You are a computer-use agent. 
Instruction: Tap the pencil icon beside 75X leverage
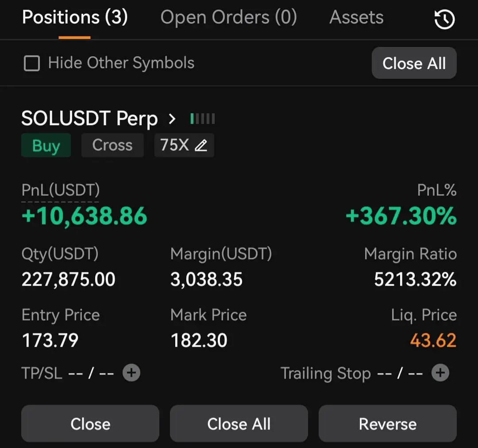(201, 146)
